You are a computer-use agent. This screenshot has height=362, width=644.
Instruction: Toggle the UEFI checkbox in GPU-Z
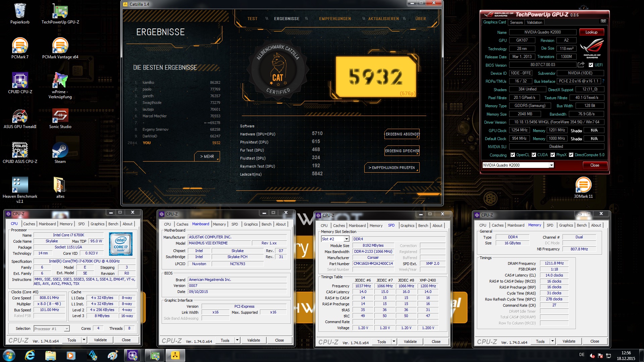591,65
